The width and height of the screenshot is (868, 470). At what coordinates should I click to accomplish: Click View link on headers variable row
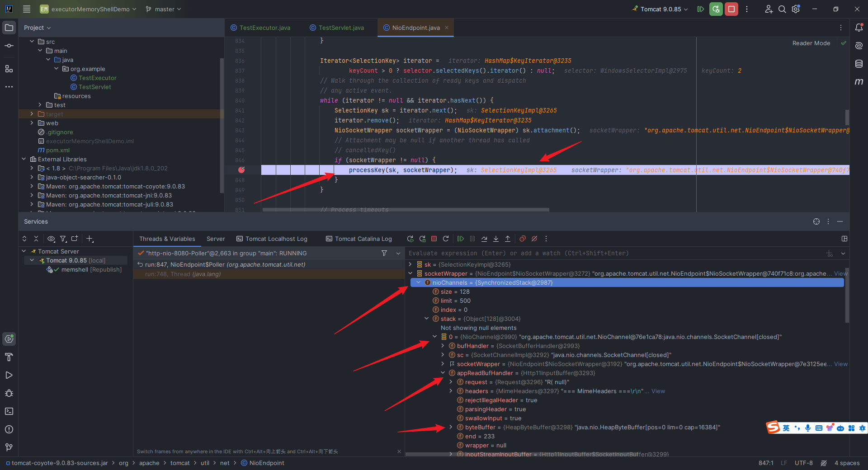tap(658, 391)
